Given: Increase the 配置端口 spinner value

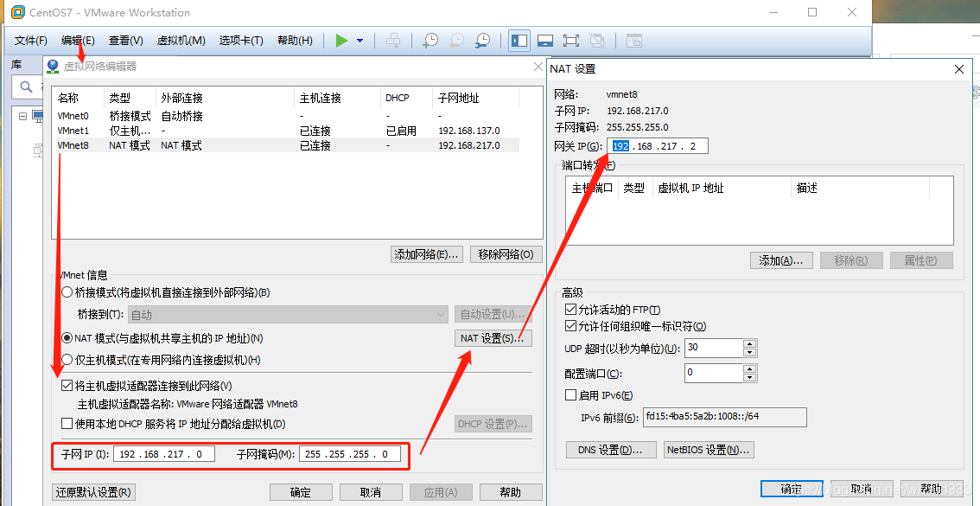Looking at the screenshot, I should click(750, 369).
